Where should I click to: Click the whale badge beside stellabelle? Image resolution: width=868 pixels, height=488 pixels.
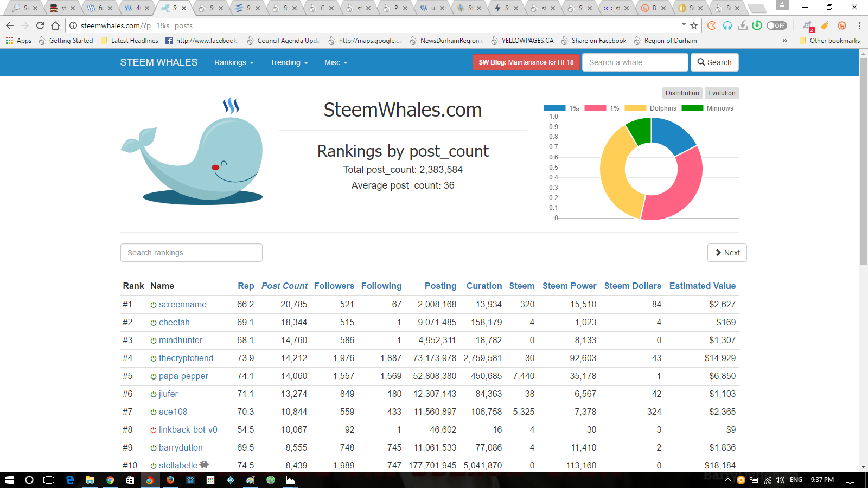click(x=204, y=465)
